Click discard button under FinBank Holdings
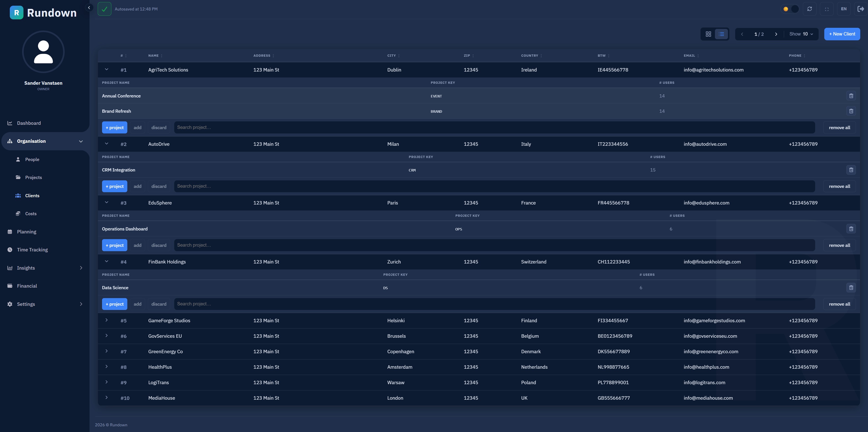This screenshot has width=868, height=432. point(159,304)
